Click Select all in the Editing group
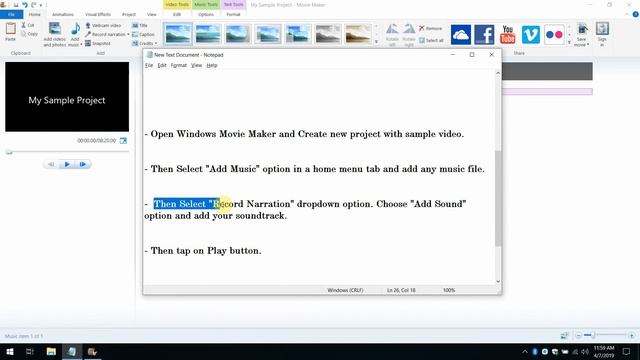The height and width of the screenshot is (360, 640). 431,40
